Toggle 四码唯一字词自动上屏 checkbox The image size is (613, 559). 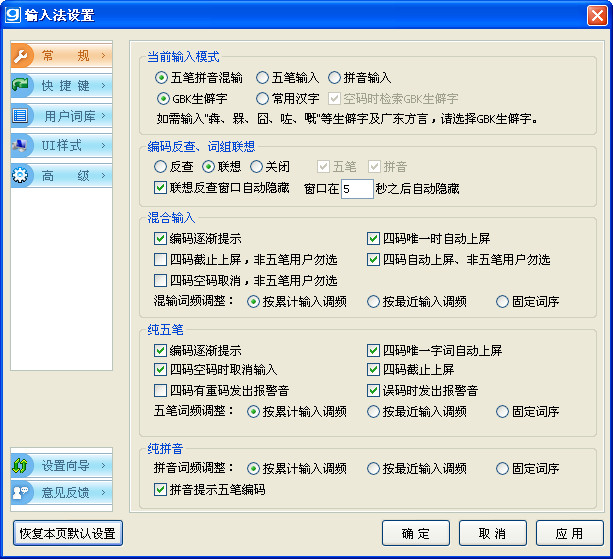(435, 351)
